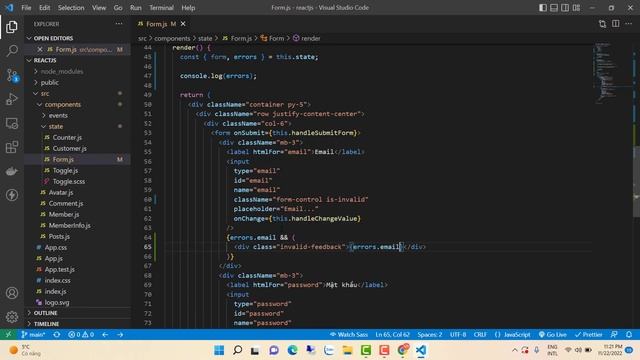Open the Docker view in activity bar
Image resolution: width=640 pixels, height=360 pixels.
12,171
